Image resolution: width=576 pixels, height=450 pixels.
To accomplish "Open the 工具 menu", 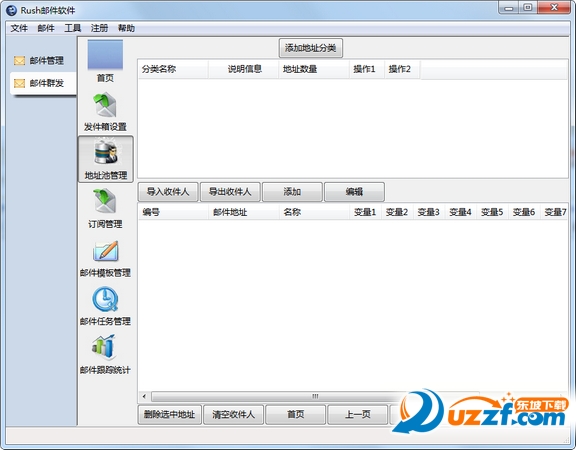I will click(x=72, y=28).
